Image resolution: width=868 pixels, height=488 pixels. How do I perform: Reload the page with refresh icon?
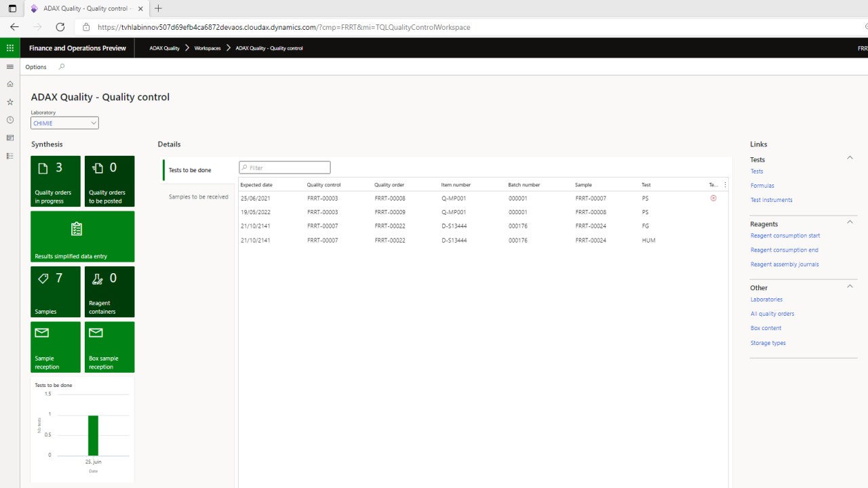(60, 27)
